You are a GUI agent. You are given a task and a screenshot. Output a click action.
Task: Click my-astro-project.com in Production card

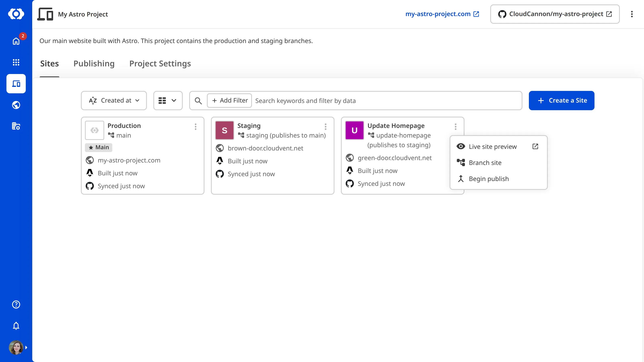coord(129,160)
